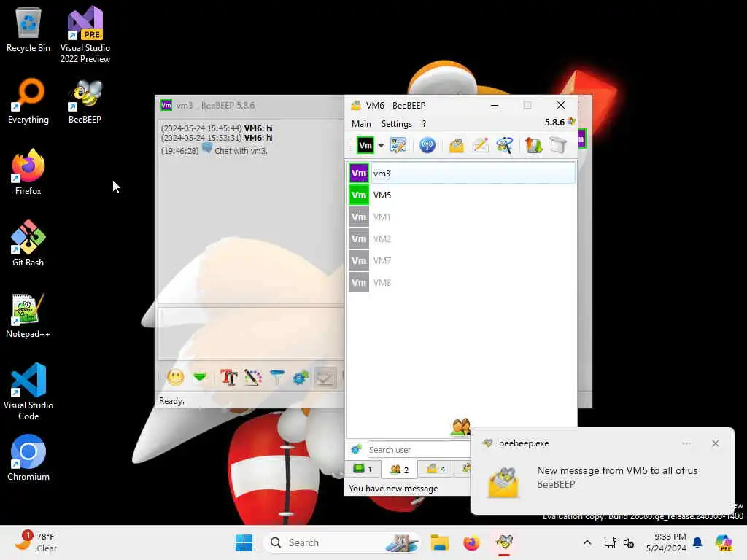Open the TT font chooser in vm3 chat

[x=228, y=378]
